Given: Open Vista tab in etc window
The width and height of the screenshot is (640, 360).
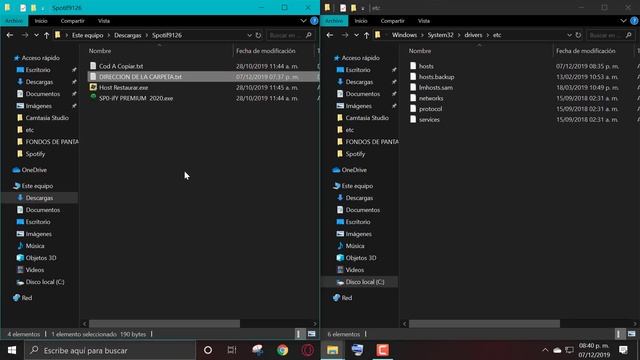Looking at the screenshot, I should [424, 21].
